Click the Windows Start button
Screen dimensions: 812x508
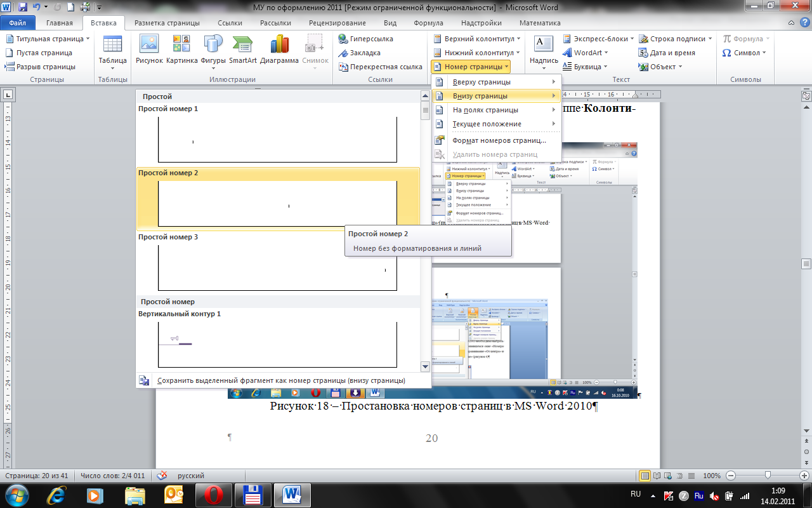(17, 495)
